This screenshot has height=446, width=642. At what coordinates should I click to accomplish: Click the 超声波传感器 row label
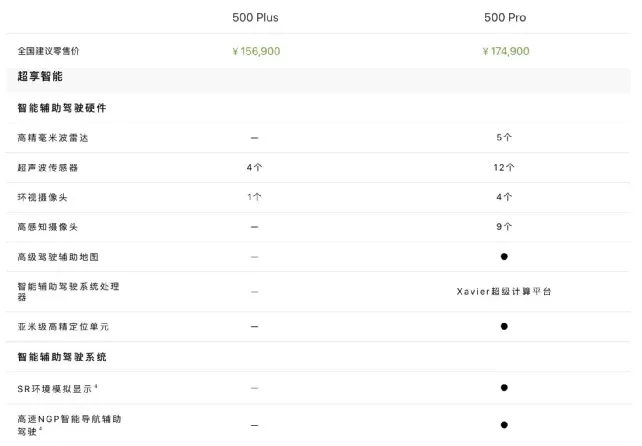pos(47,167)
